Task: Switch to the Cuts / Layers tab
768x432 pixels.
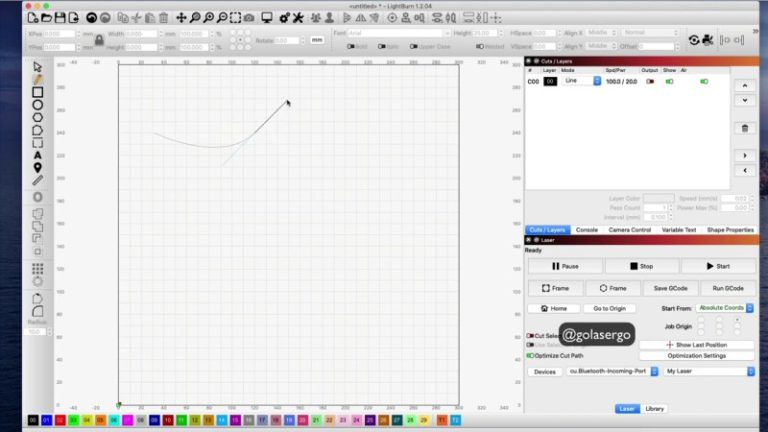Action: [x=548, y=230]
